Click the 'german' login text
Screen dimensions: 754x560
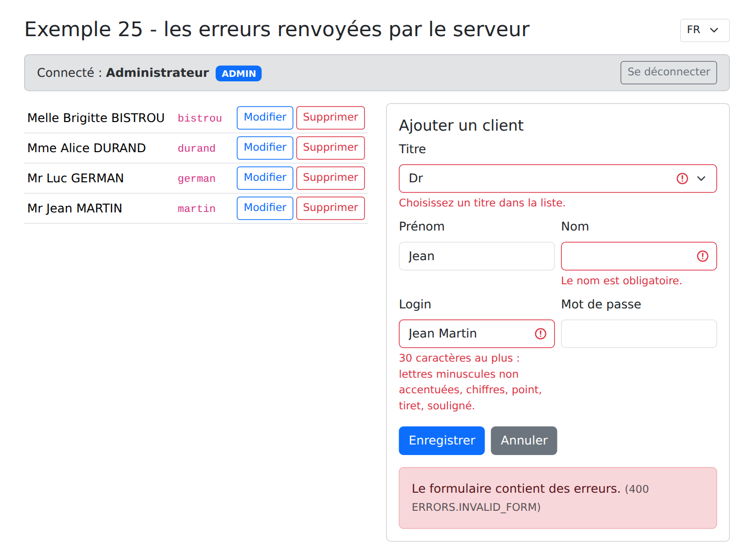(197, 178)
